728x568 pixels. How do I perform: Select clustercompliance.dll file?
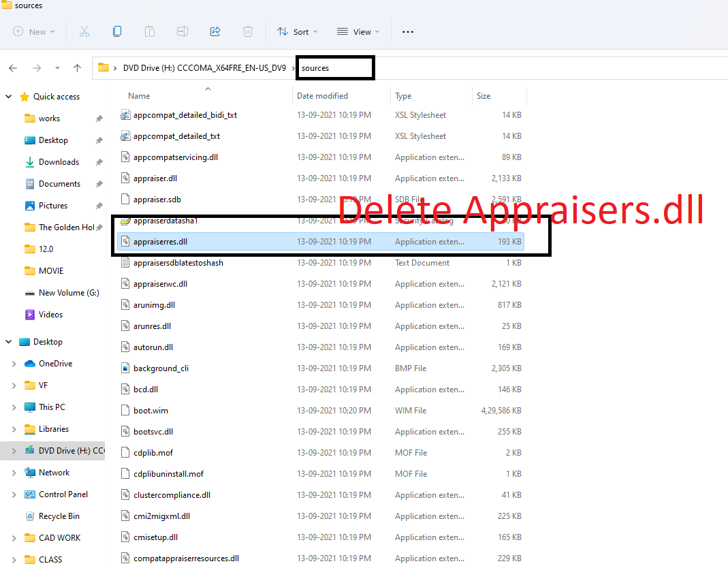172,495
